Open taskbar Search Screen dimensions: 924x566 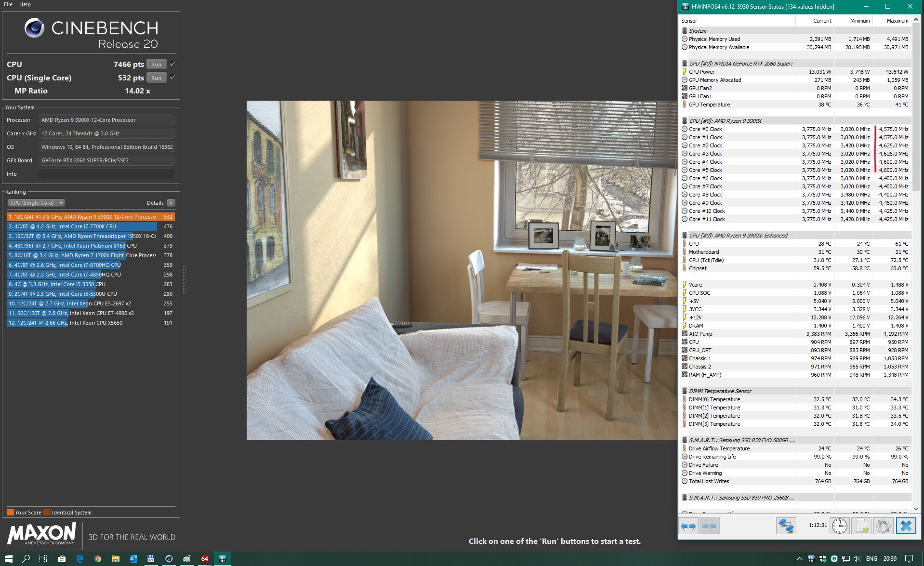(26, 559)
